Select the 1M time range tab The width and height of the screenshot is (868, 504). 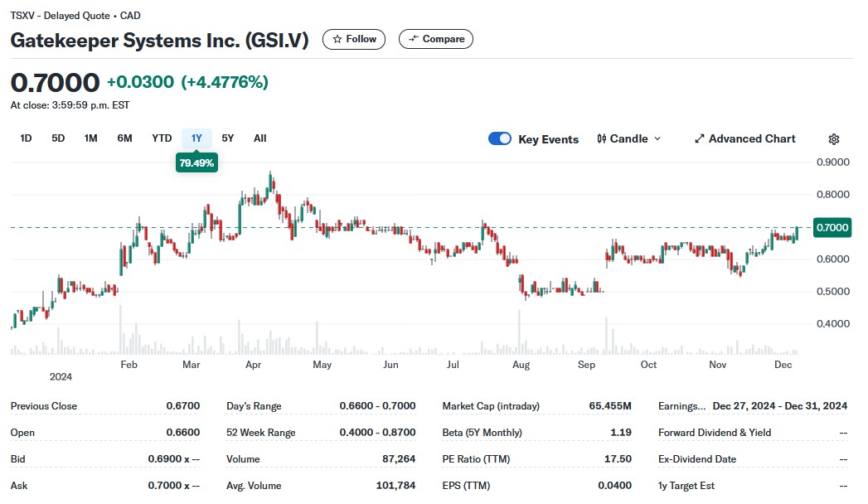coord(91,138)
